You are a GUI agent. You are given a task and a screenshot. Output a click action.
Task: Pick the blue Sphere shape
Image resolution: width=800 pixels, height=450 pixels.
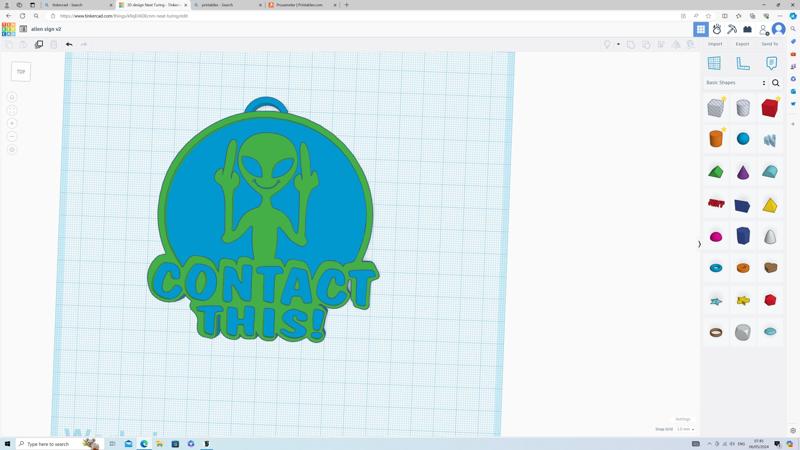point(743,138)
